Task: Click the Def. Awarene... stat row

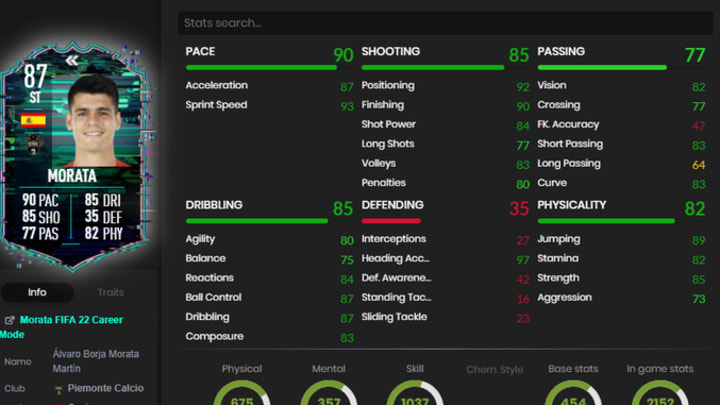Action: 445,278
